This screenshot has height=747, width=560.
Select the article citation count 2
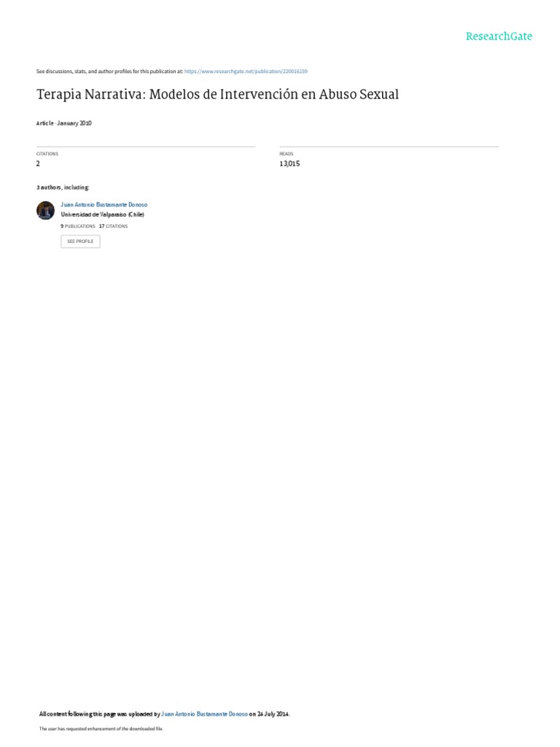(38, 163)
